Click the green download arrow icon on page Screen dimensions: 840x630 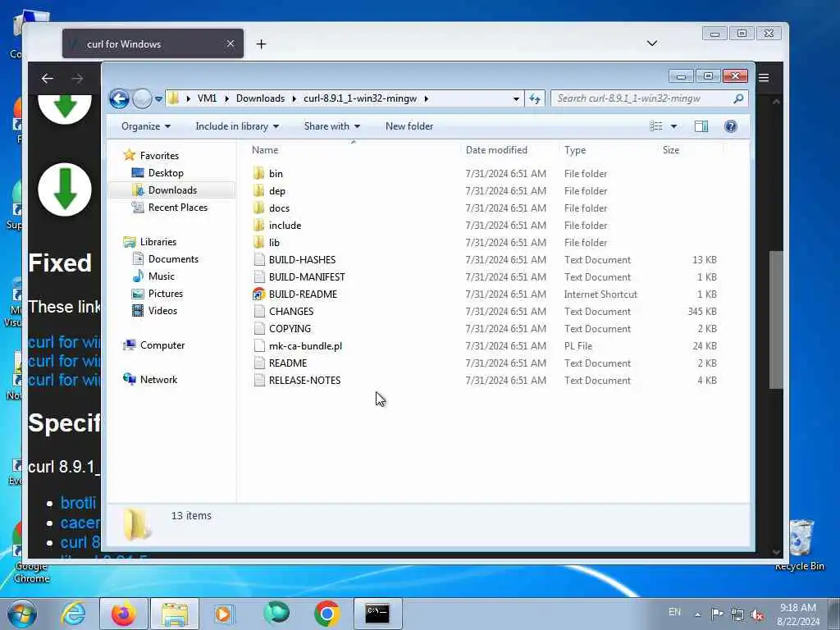[x=65, y=189]
